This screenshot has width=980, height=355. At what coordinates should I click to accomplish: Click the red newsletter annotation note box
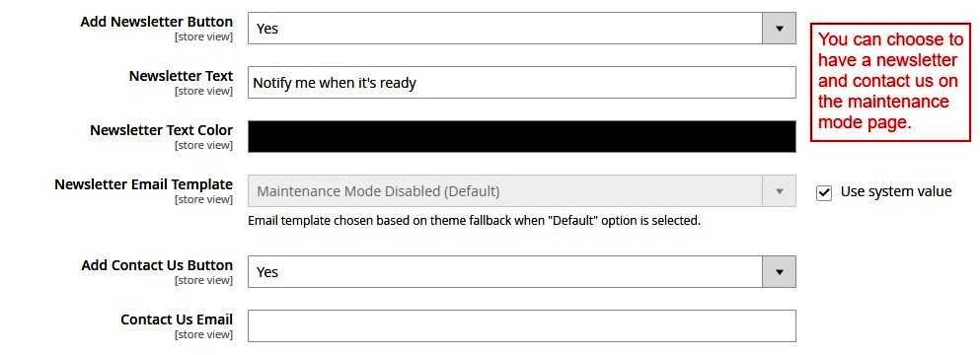890,82
